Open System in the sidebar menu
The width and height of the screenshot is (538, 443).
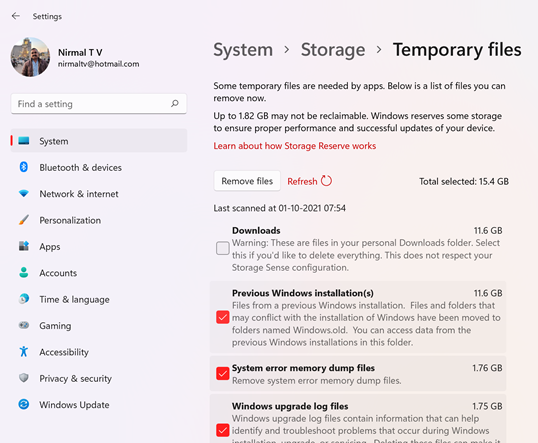coord(99,140)
